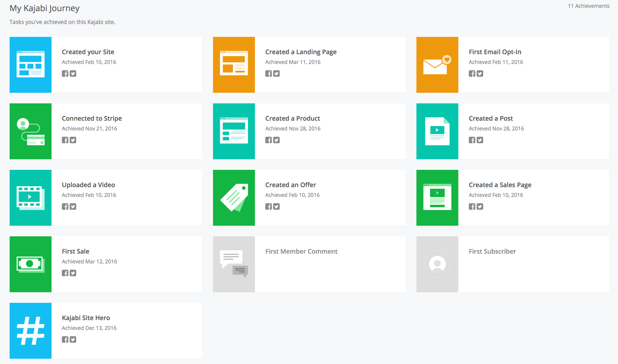
Task: Click the green Created a Sales Page badge
Action: [437, 198]
